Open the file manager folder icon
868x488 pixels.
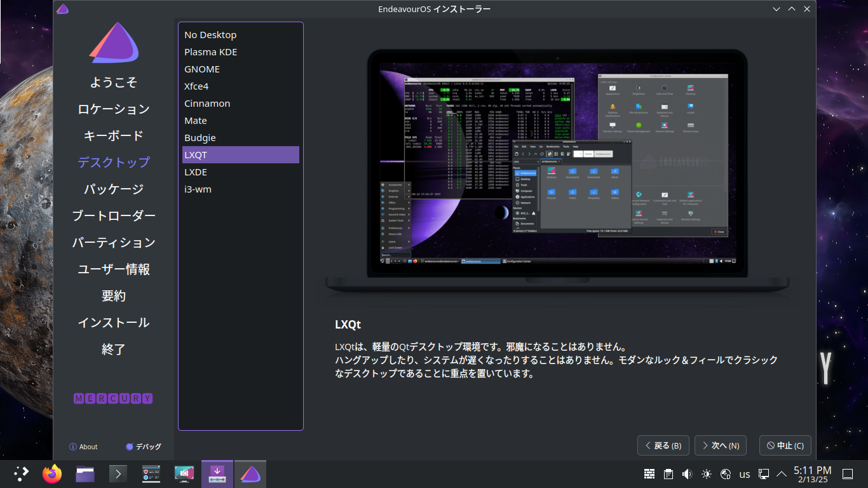click(85, 474)
